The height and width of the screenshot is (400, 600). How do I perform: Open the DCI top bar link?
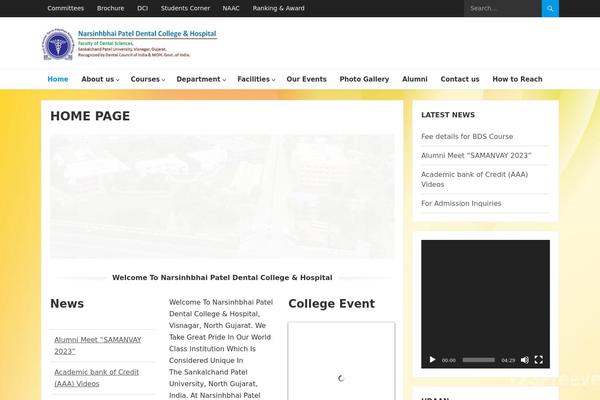(x=142, y=8)
